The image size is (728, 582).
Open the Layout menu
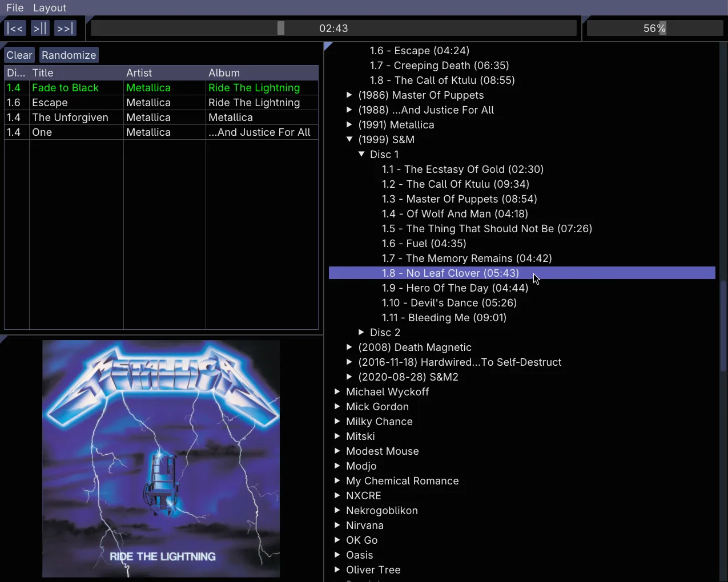[49, 7]
